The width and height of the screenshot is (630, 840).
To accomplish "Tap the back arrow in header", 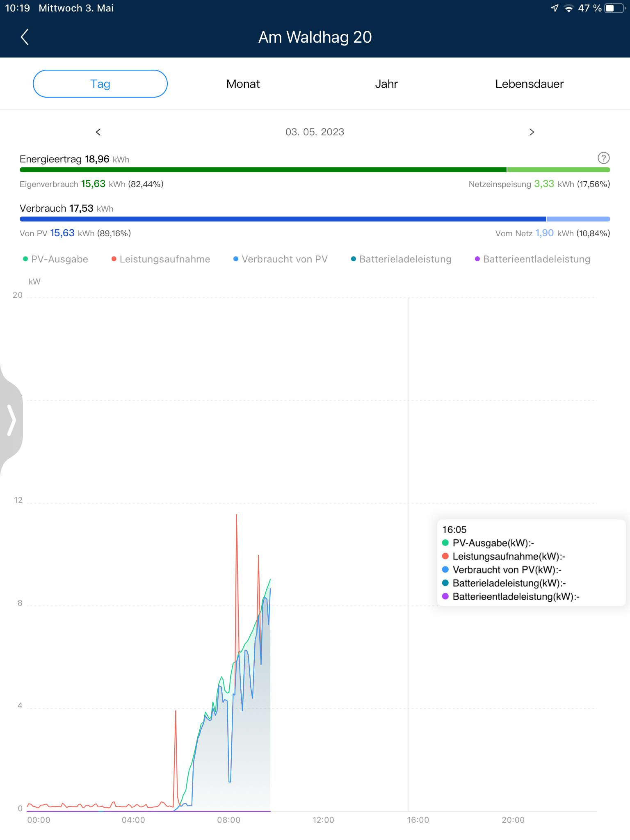I will pos(25,37).
